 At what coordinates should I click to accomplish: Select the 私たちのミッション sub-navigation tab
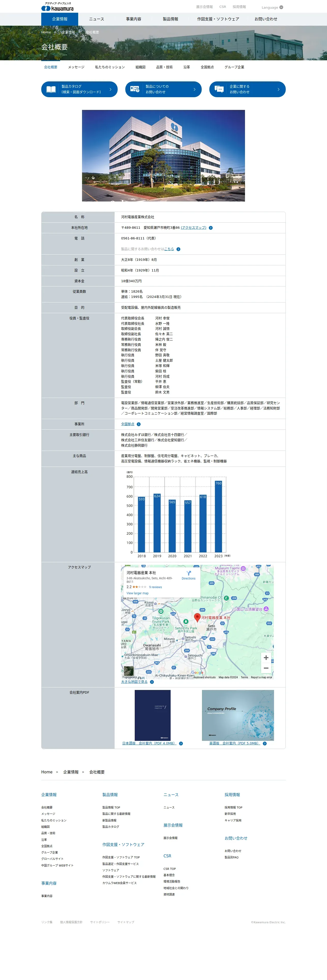110,67
